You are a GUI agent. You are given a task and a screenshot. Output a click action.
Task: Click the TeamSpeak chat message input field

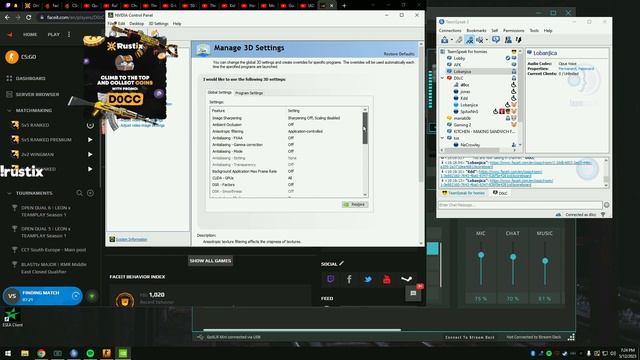pos(520,205)
